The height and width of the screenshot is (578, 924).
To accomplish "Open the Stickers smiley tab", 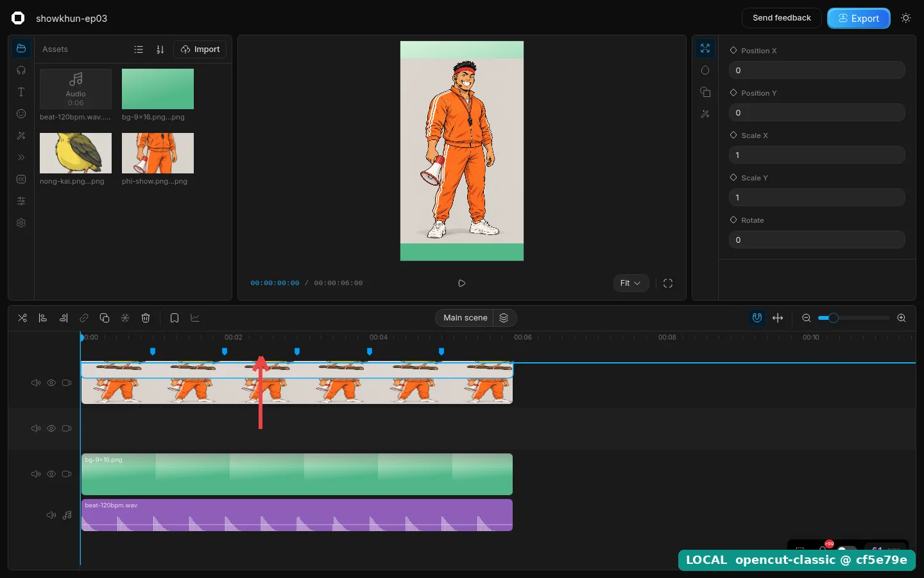I will (x=21, y=114).
